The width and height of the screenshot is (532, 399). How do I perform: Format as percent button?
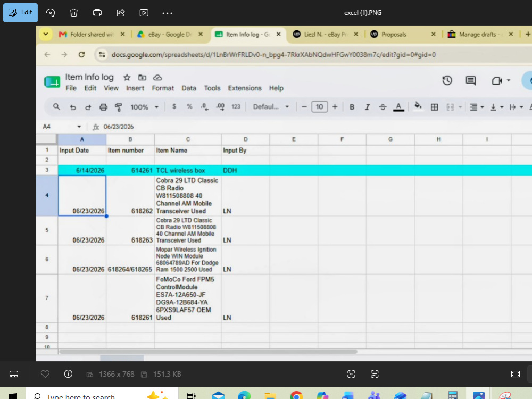189,106
